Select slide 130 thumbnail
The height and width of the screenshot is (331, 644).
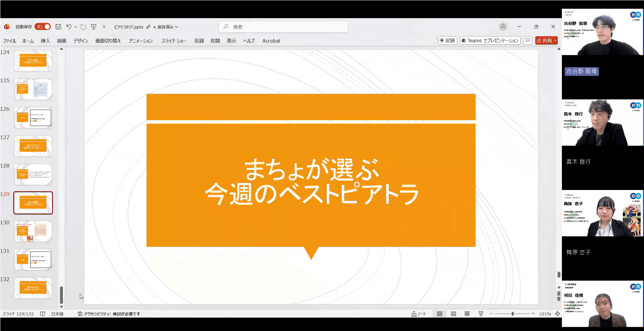(x=33, y=231)
